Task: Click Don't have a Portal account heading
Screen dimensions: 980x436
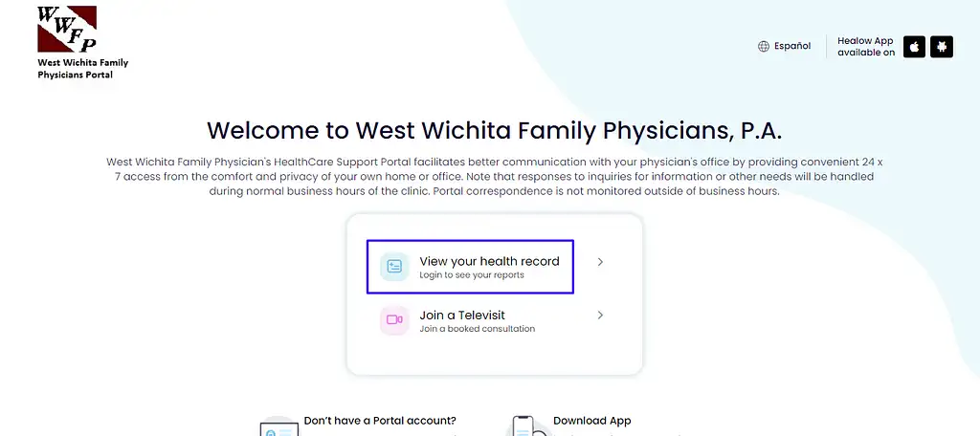Action: click(x=380, y=421)
